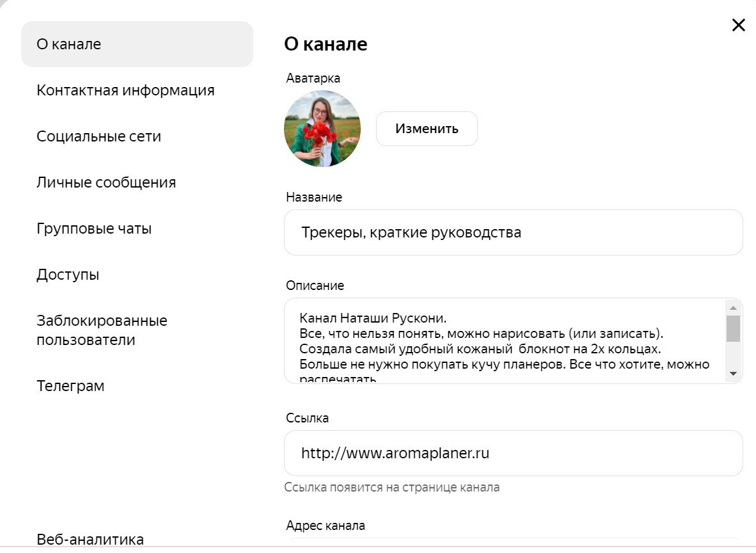Open the О канале section
The height and width of the screenshot is (553, 756).
pos(69,44)
